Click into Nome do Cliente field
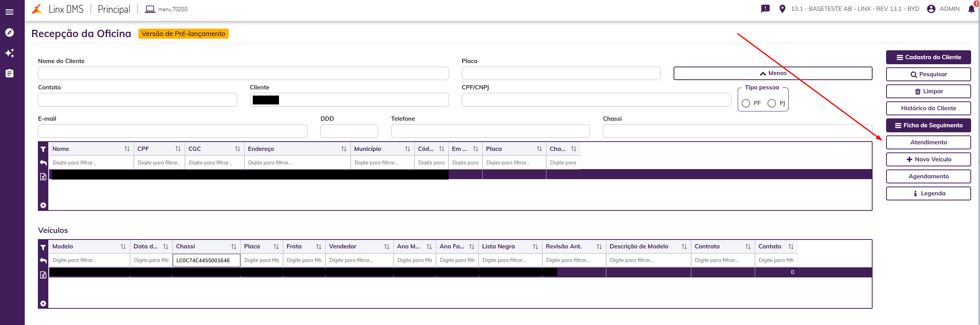 (243, 74)
